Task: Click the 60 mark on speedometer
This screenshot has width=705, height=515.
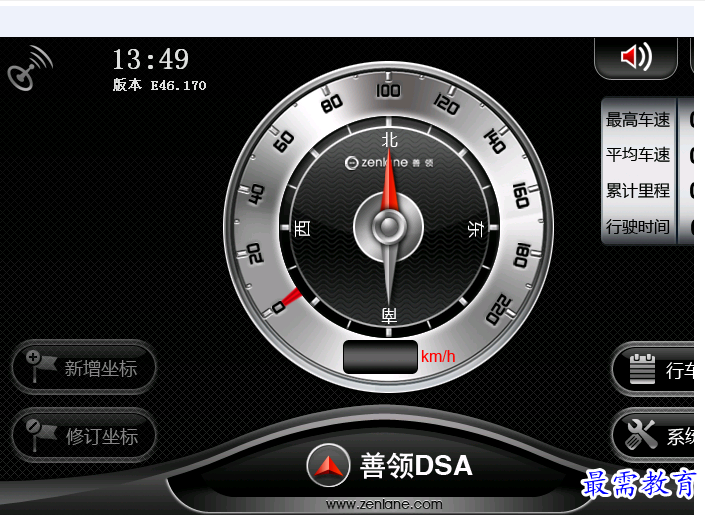Action: (x=284, y=142)
